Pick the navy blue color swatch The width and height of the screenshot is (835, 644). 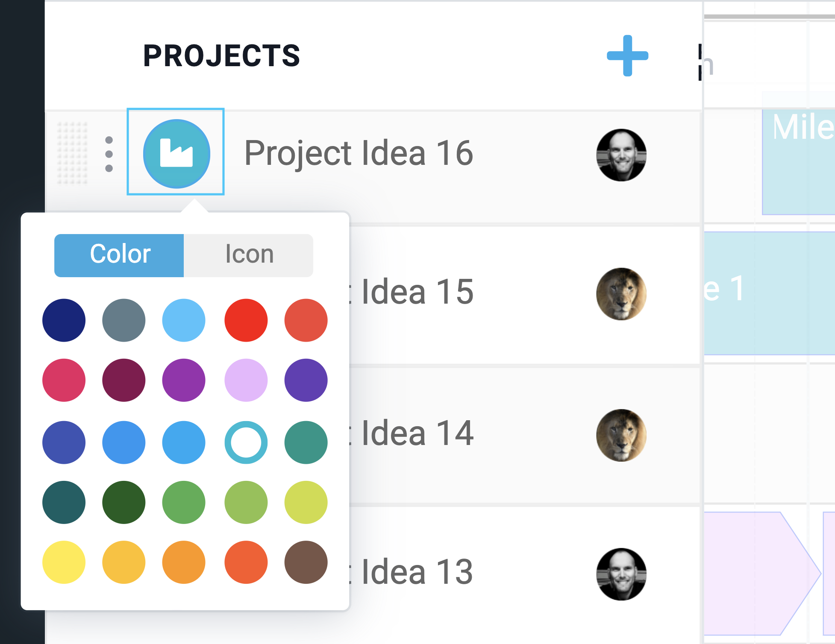pyautogui.click(x=64, y=320)
